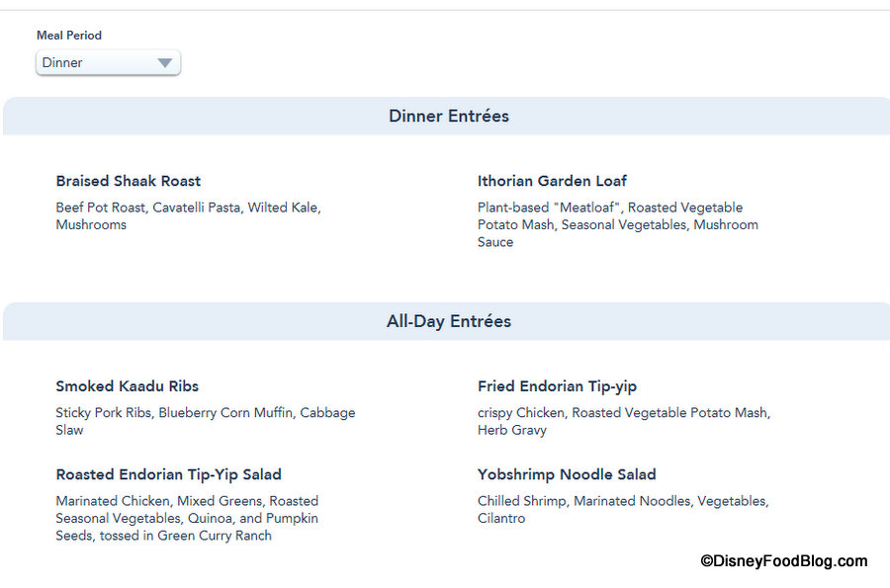The height and width of the screenshot is (588, 890).
Task: Click the "Dinner" value in the Meal Period field
Action: [62, 63]
